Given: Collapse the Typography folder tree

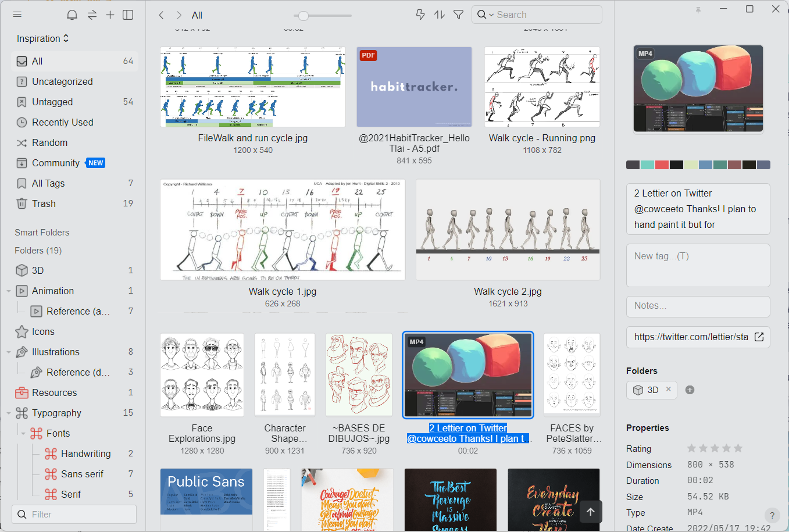Looking at the screenshot, I should [x=8, y=413].
